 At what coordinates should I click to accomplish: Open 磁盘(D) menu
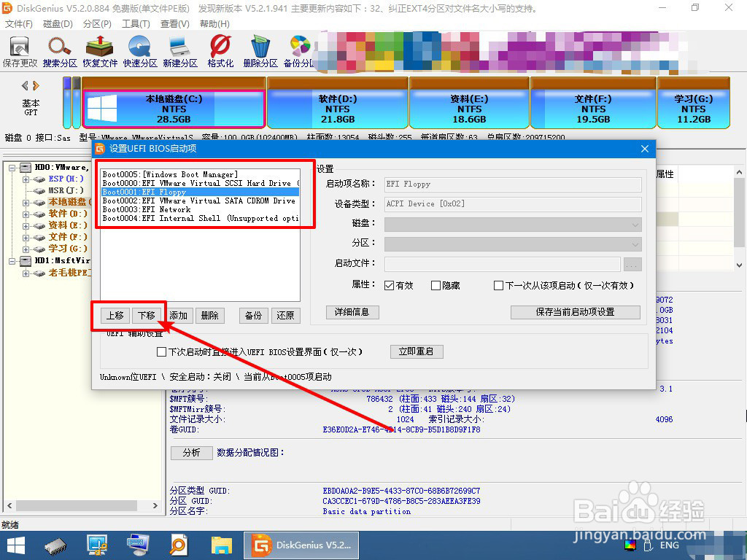point(58,24)
